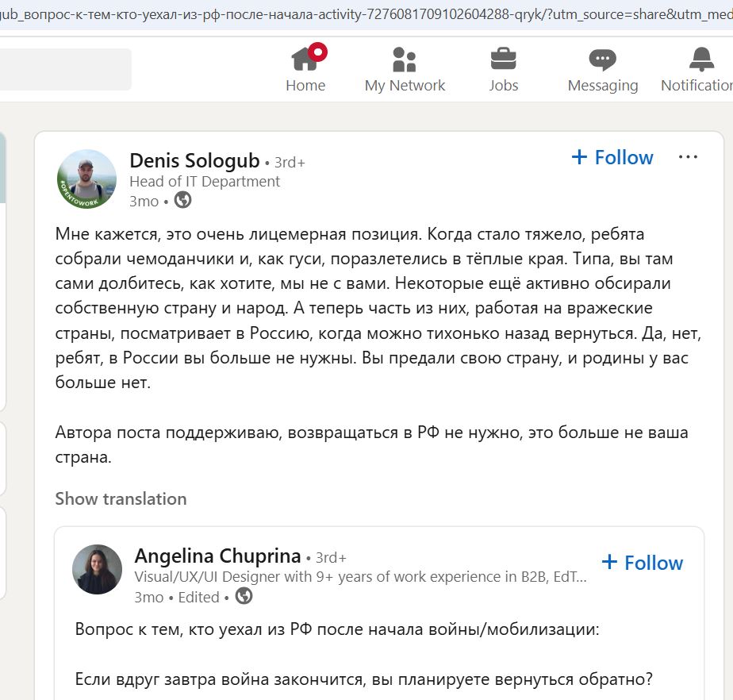This screenshot has height=700, width=733.
Task: Open the Home feed icon
Action: pyautogui.click(x=305, y=60)
